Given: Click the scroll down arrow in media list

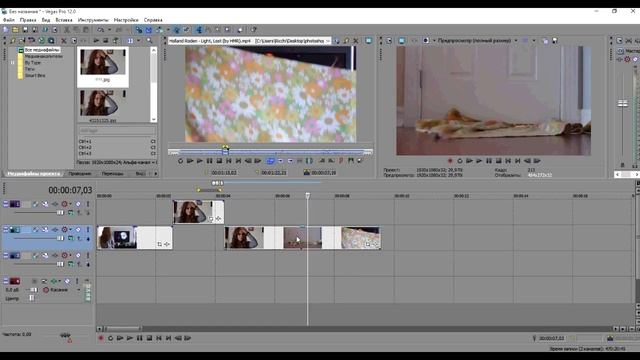Looking at the screenshot, I should pyautogui.click(x=153, y=120).
